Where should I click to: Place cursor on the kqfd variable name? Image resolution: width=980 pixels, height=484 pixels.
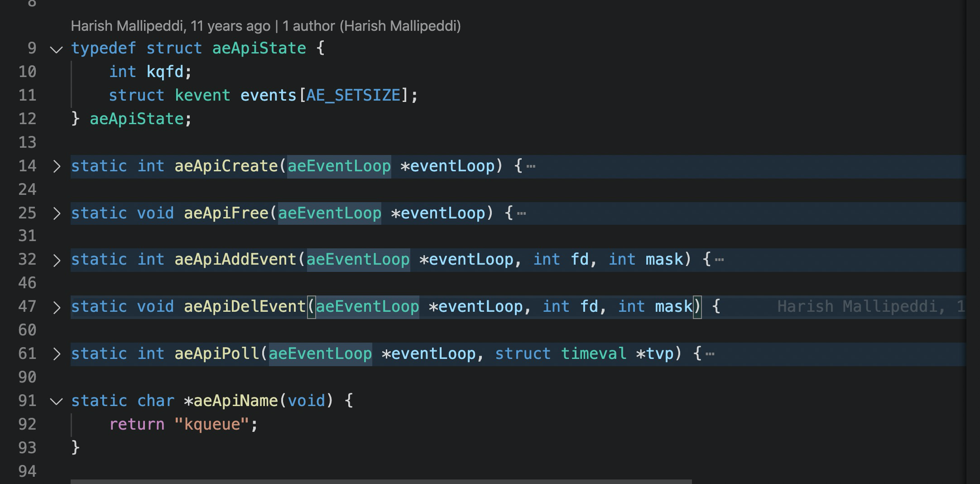tap(165, 72)
